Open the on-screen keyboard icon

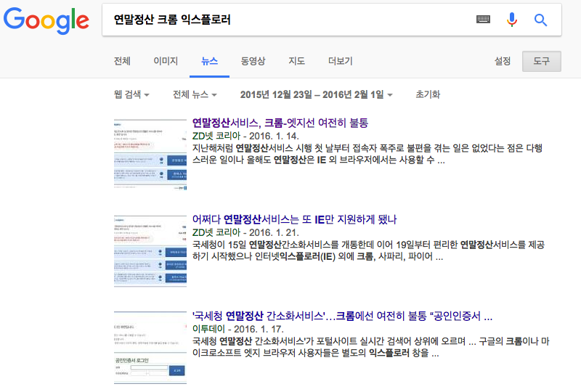click(x=483, y=20)
